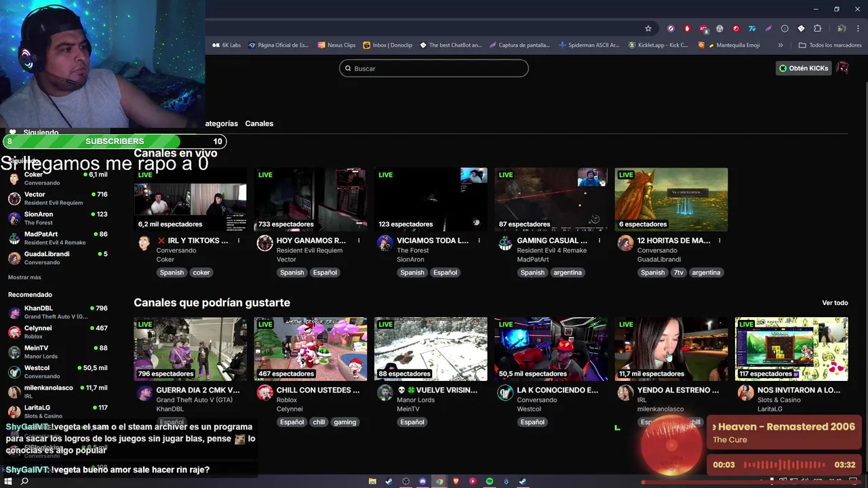Viewport: 868px width, 488px height.
Task: Open Captura de pantalla bookmark
Action: 519,45
